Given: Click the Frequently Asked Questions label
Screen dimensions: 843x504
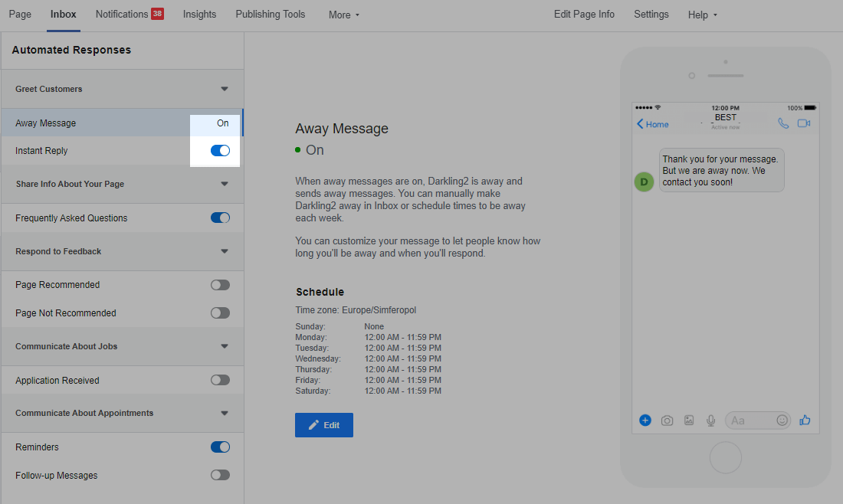Looking at the screenshot, I should (x=71, y=218).
